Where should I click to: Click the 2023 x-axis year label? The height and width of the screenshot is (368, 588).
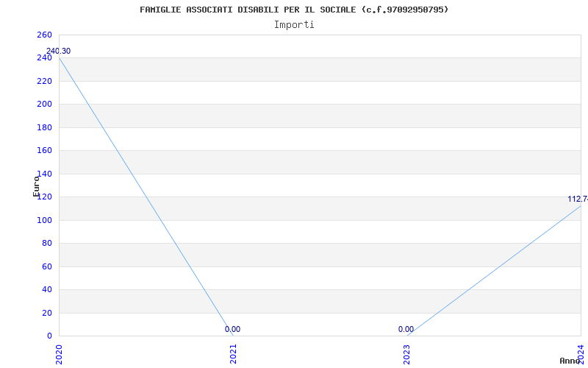pos(407,354)
